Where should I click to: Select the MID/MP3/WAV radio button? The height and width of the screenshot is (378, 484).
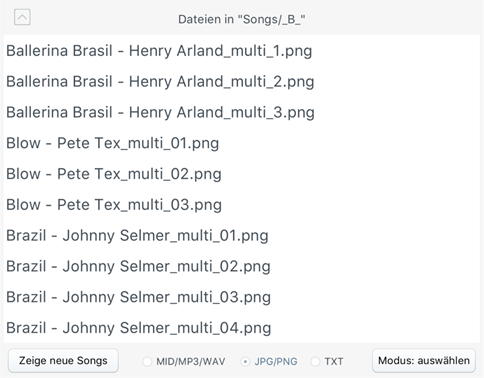147,362
